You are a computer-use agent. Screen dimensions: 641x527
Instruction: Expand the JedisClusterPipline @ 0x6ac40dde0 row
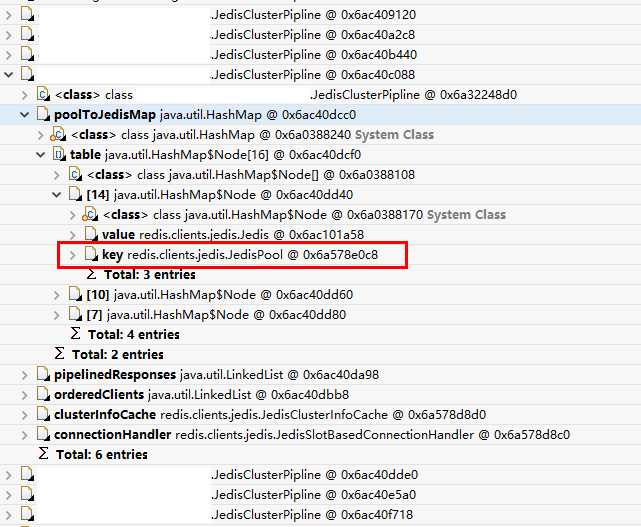9,475
